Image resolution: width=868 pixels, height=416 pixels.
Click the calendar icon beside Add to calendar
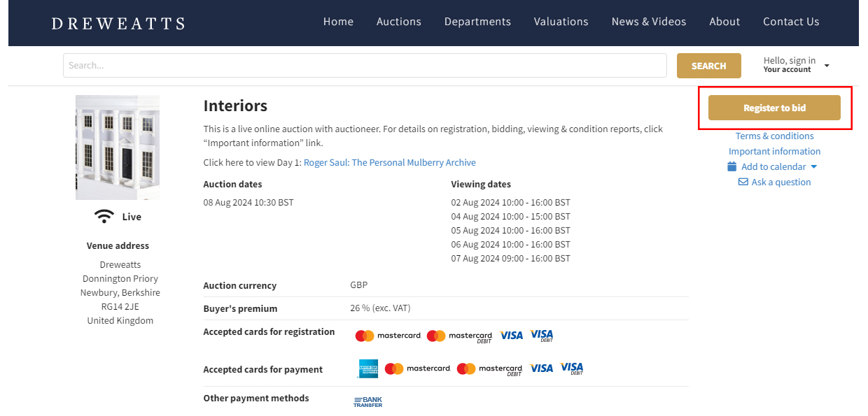click(731, 166)
